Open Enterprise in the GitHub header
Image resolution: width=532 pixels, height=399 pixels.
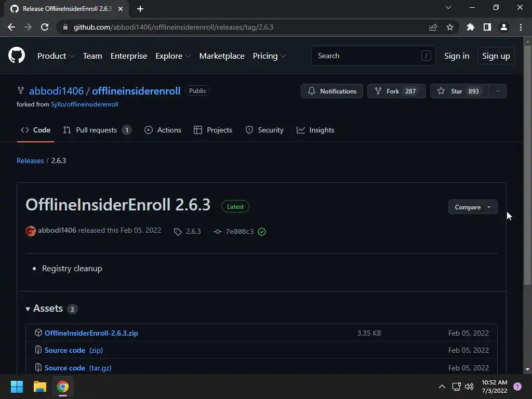129,56
